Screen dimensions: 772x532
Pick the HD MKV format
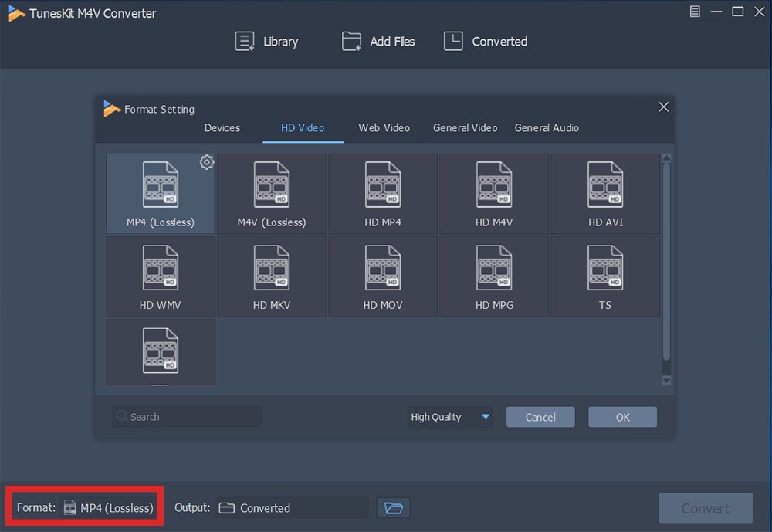tap(272, 276)
